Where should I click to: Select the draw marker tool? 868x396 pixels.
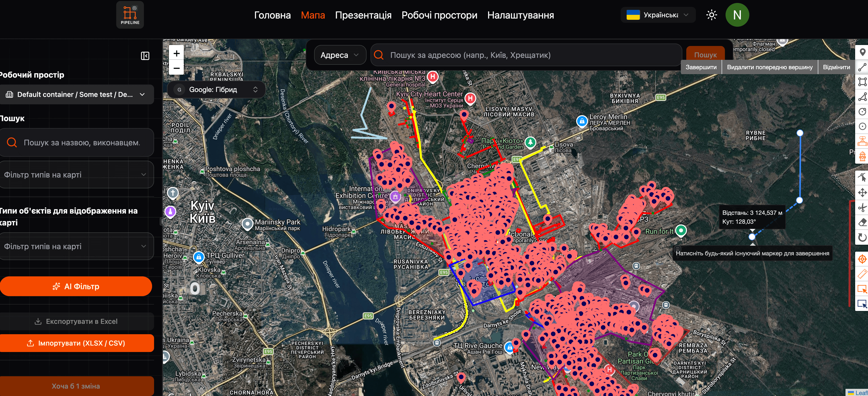pyautogui.click(x=862, y=52)
